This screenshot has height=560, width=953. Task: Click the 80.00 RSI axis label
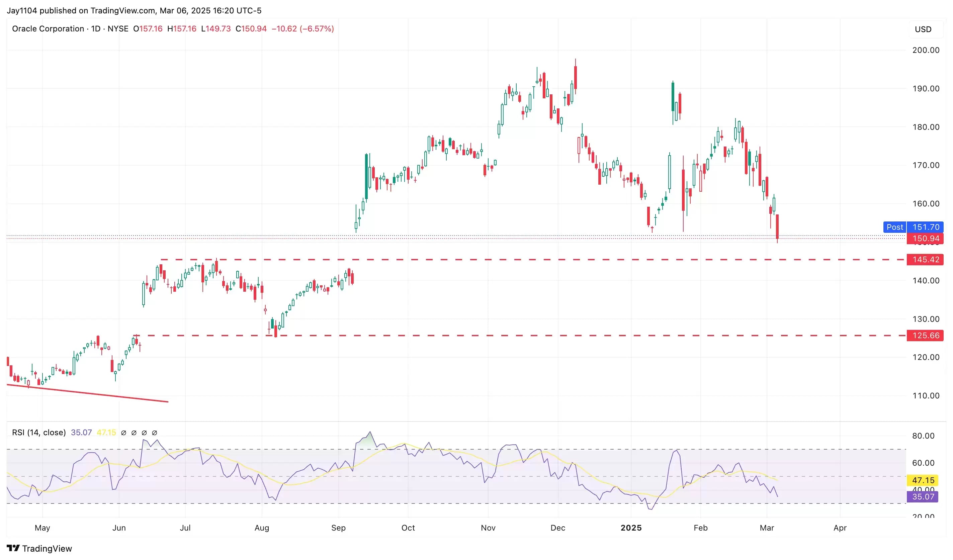point(923,436)
